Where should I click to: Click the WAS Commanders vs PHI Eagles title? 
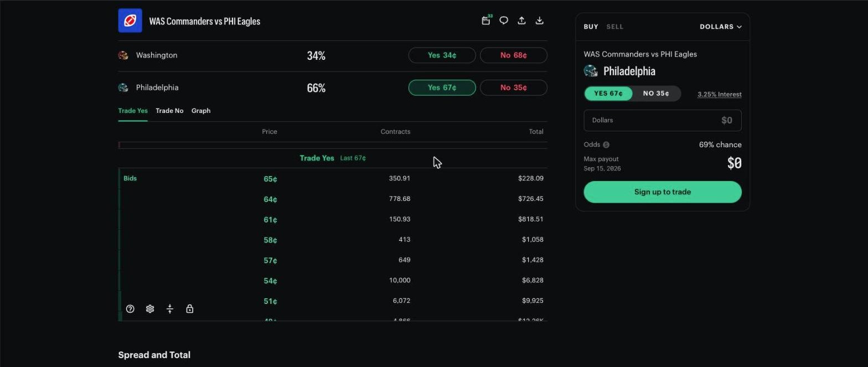205,21
